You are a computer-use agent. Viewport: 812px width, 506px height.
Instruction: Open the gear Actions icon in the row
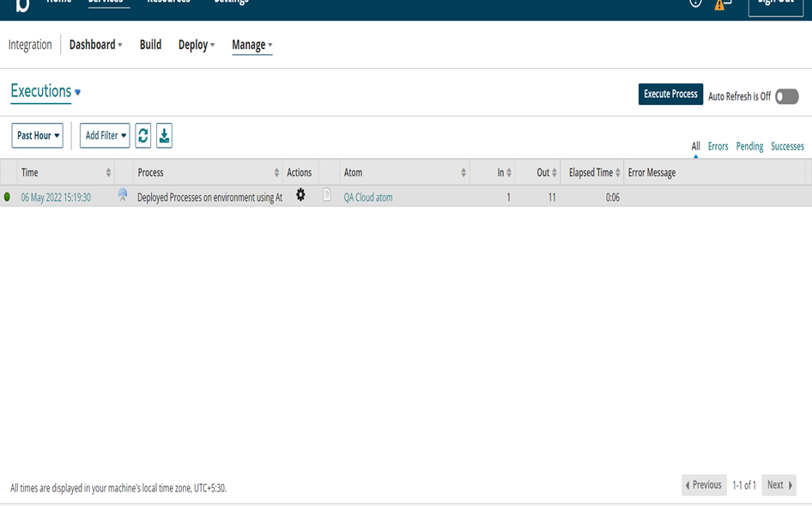[300, 196]
